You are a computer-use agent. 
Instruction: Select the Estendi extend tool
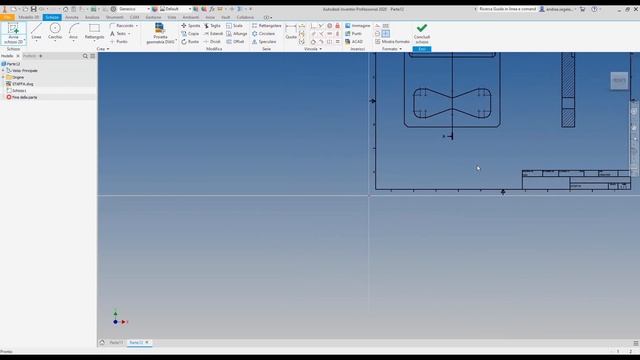click(x=213, y=33)
